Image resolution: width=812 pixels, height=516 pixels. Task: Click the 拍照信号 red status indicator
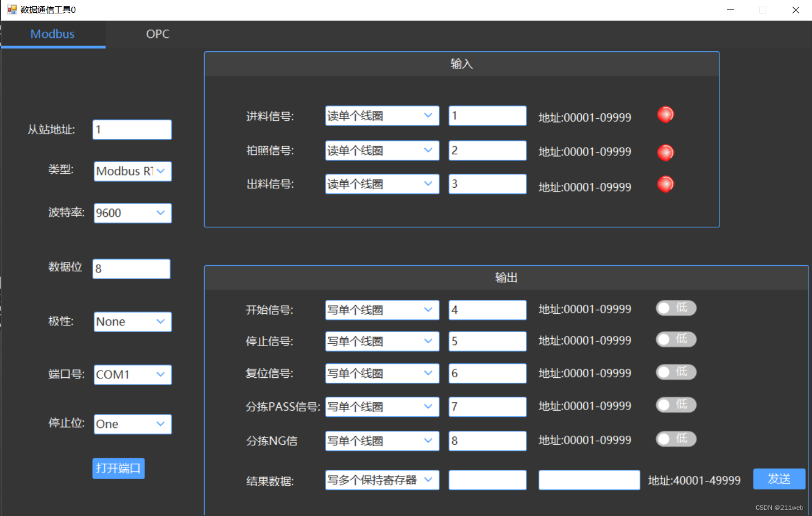click(x=665, y=152)
